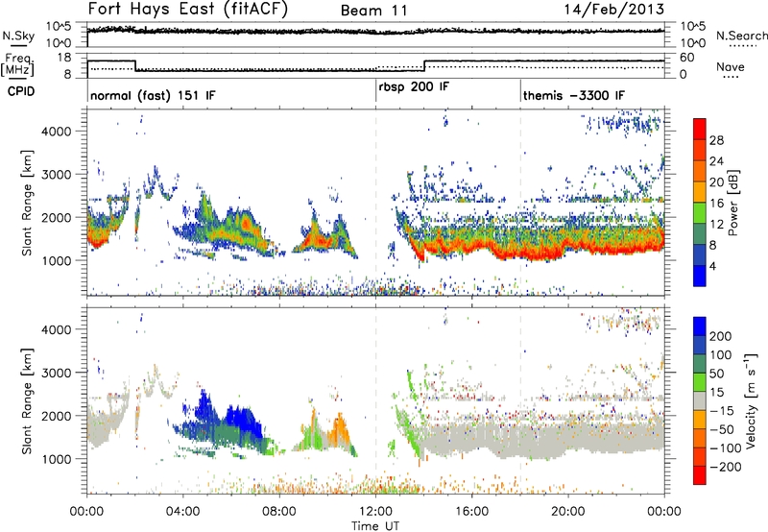Click the 'Power [dB]' colour bar title

[x=733, y=203]
